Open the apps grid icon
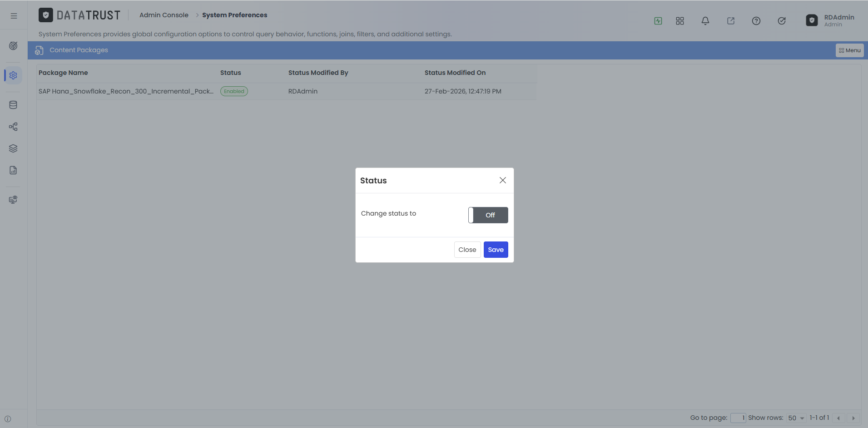This screenshot has height=428, width=868. click(x=680, y=21)
